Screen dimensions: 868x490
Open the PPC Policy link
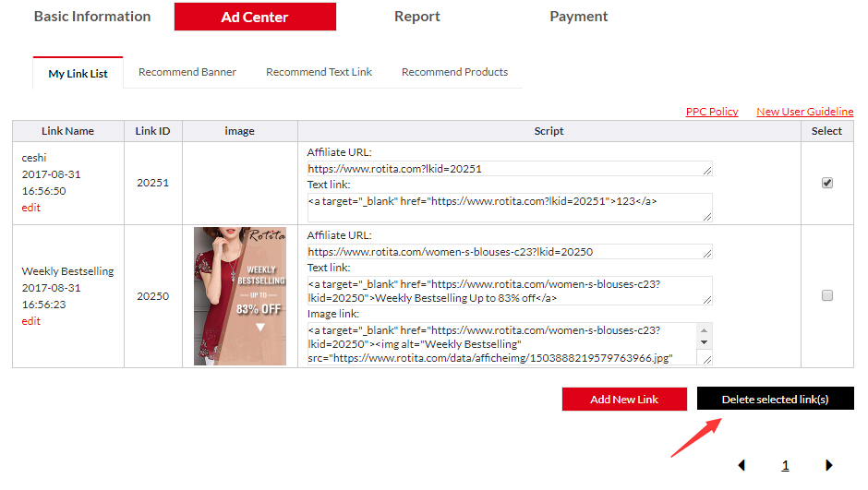[x=712, y=112]
